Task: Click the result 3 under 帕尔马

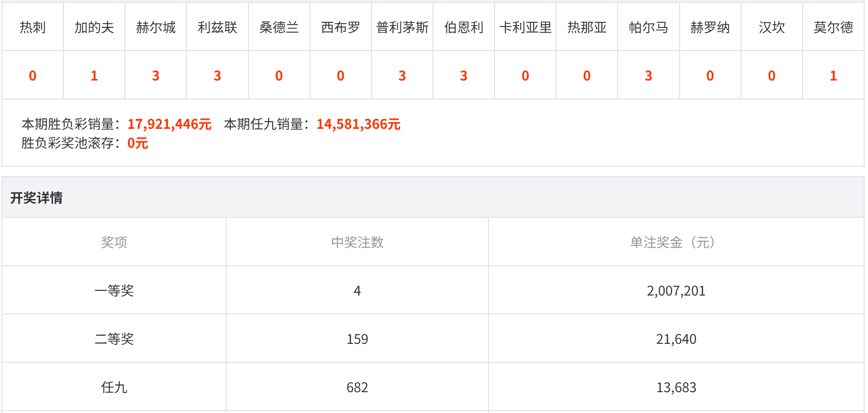Action: pos(648,76)
